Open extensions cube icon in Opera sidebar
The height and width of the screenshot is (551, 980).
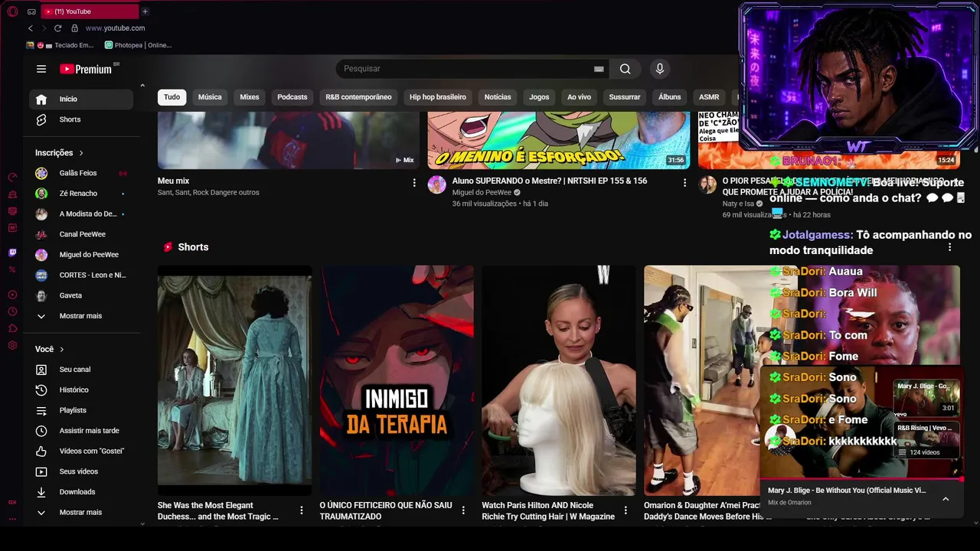coord(12,328)
